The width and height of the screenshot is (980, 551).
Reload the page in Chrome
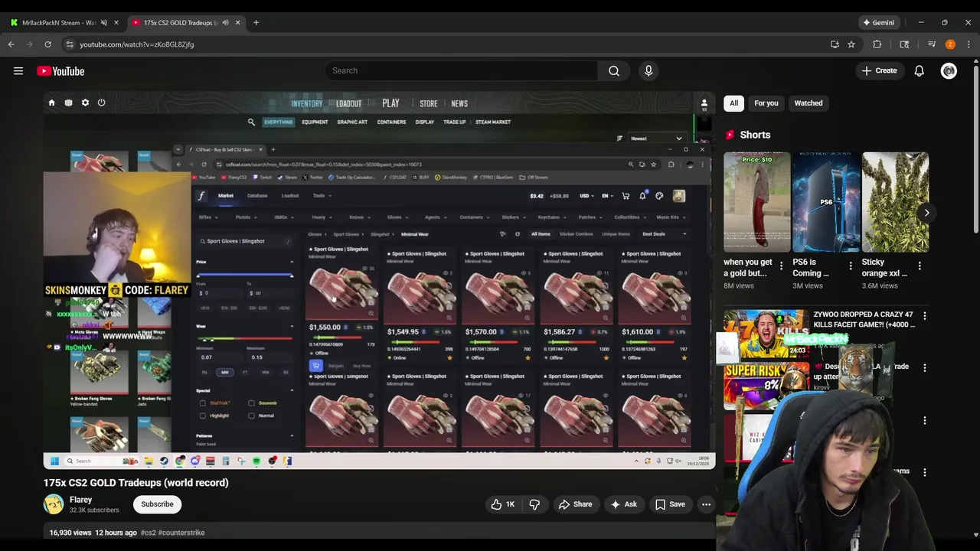coord(47,44)
